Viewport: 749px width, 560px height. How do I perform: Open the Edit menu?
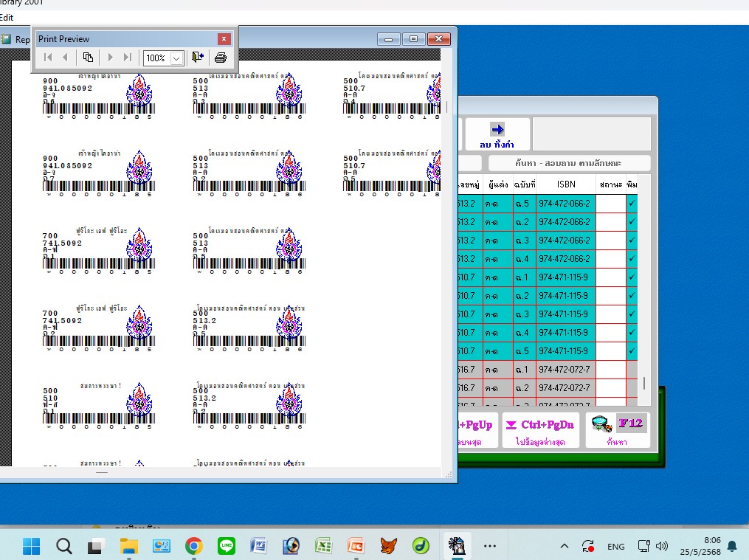coord(6,17)
